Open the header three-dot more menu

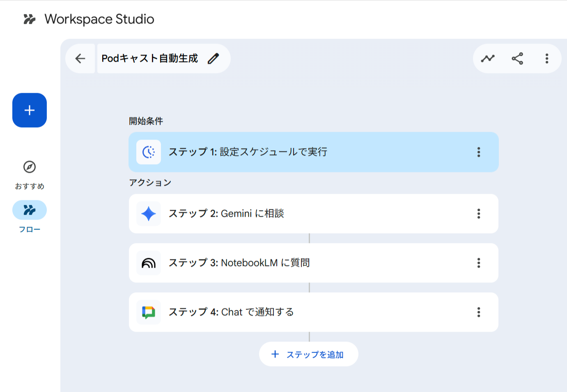547,59
